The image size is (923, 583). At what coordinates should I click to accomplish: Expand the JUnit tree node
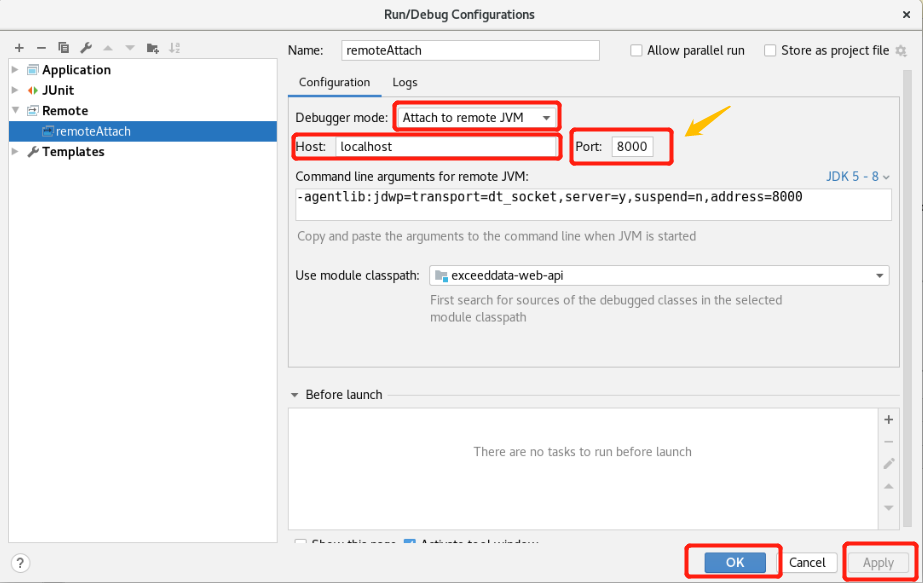[15, 90]
